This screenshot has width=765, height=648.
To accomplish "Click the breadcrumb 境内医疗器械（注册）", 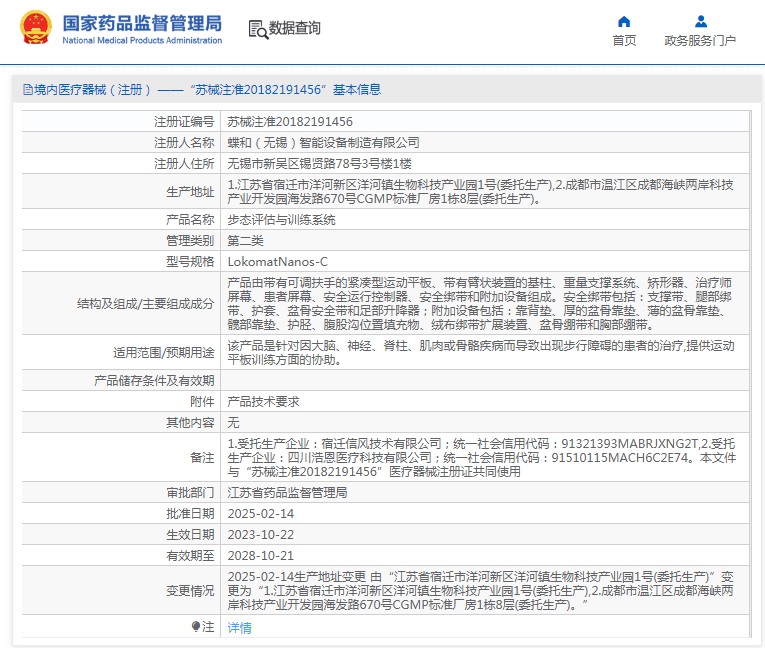I will pyautogui.click(x=92, y=90).
